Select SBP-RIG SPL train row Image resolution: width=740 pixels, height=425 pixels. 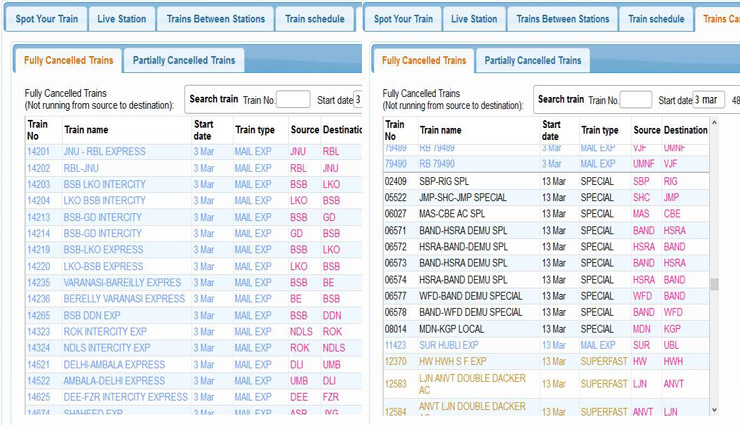(x=546, y=181)
